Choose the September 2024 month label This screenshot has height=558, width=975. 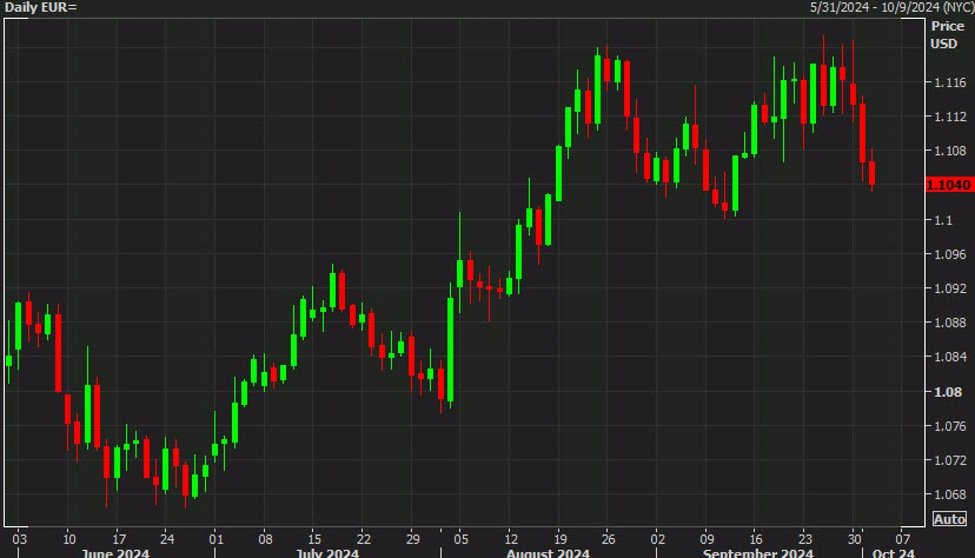click(755, 553)
